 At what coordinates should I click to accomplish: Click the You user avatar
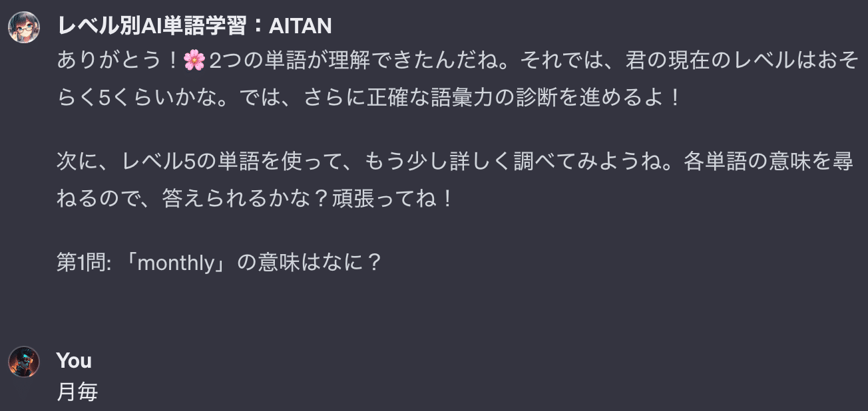pyautogui.click(x=24, y=362)
